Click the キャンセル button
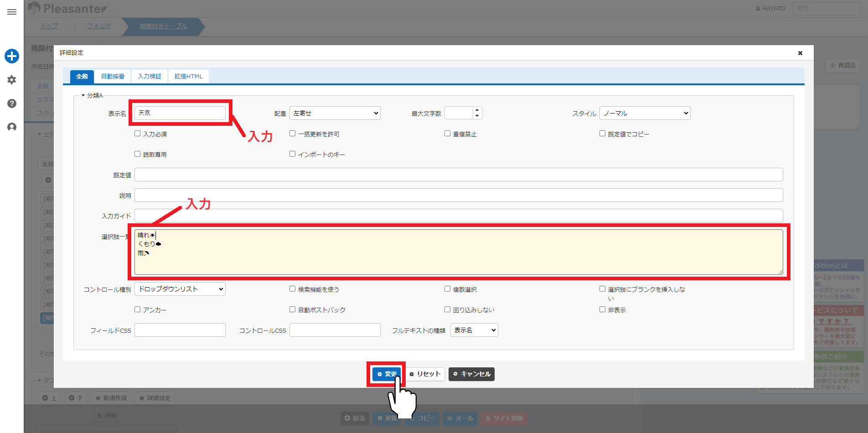868x433 pixels. tap(471, 374)
